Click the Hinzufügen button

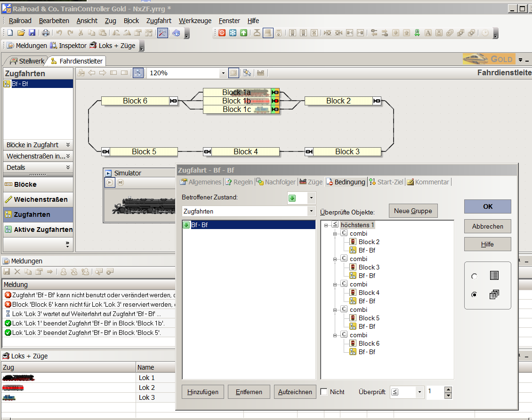(202, 392)
